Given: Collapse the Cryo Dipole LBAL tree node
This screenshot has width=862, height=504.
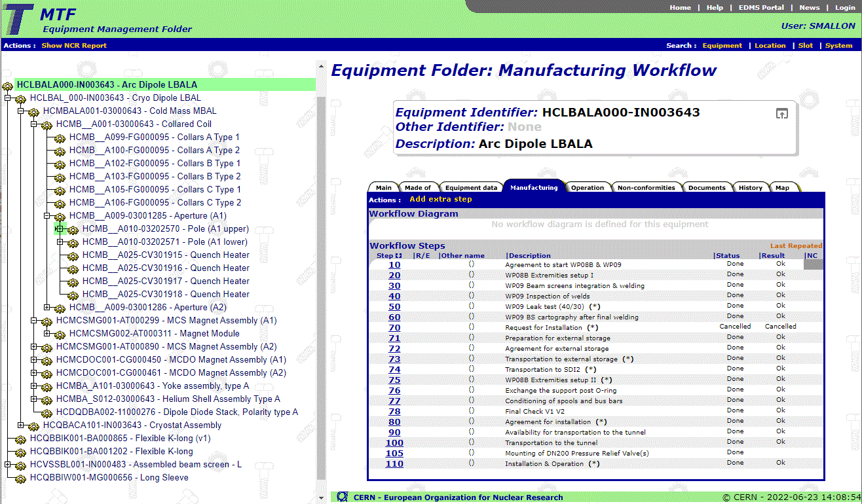Looking at the screenshot, I should [8, 98].
